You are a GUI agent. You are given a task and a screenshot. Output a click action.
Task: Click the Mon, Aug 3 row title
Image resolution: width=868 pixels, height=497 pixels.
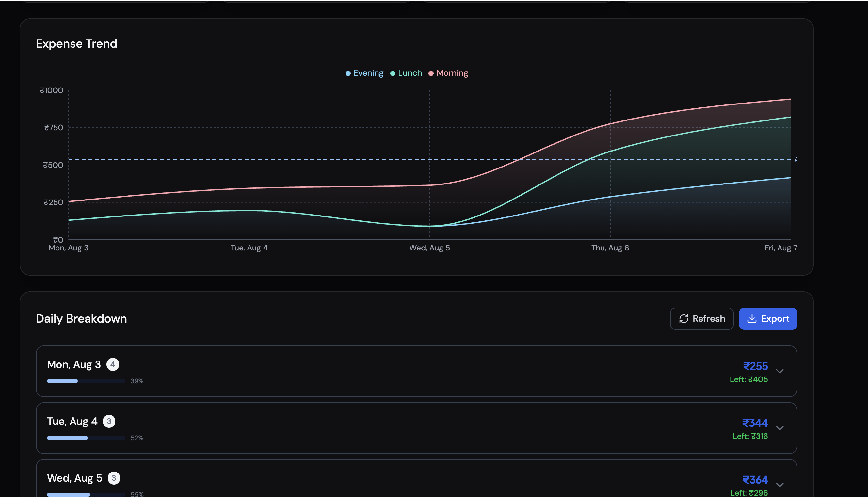coord(74,364)
